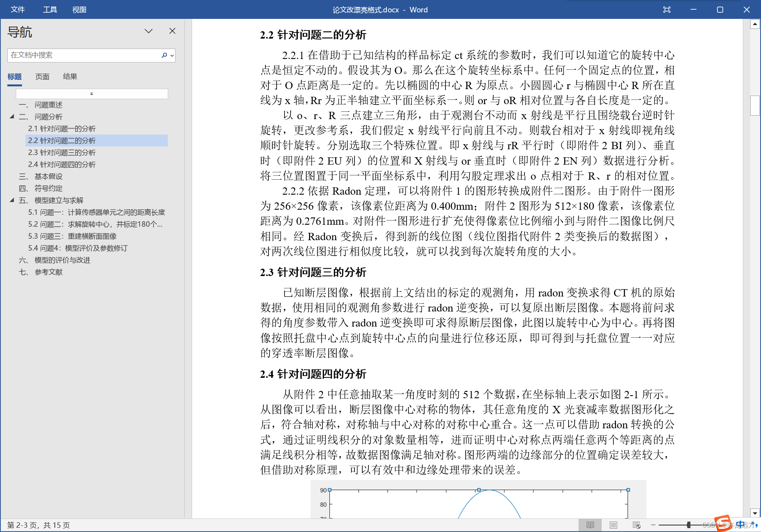
Task: Jump to heading 2.3 针对问题三的分析
Action: tap(62, 152)
